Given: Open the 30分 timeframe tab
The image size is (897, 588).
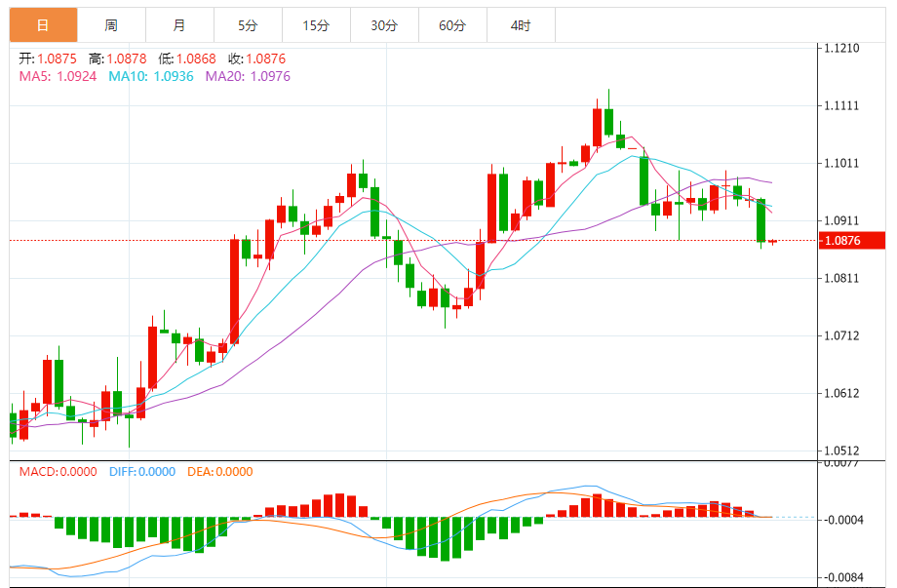Looking at the screenshot, I should pyautogui.click(x=384, y=25).
